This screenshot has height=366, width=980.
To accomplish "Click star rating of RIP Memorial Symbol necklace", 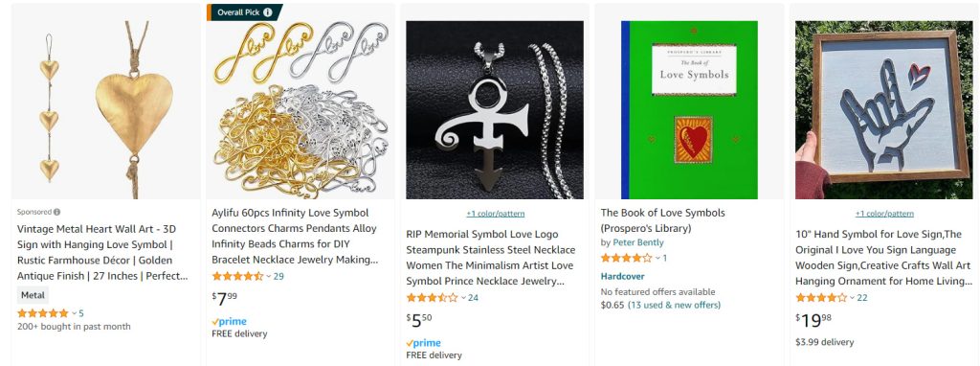I will 432,298.
